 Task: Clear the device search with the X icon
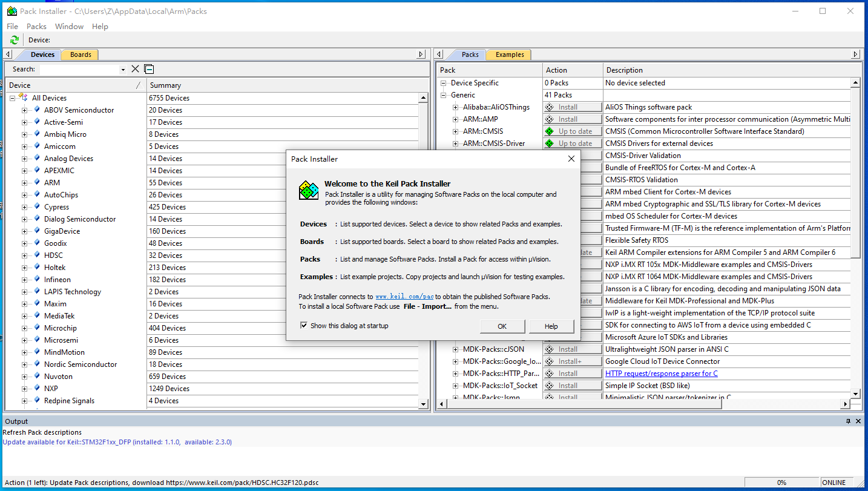point(136,69)
